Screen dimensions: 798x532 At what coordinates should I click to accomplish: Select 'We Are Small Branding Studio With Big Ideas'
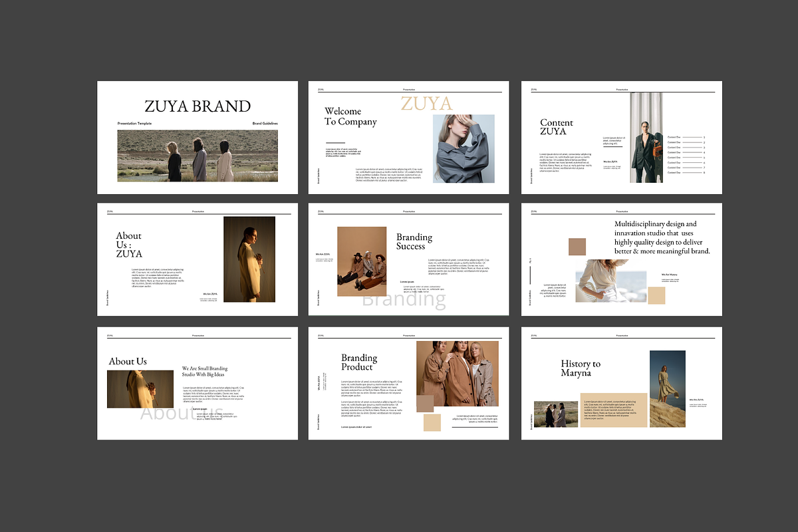click(x=205, y=371)
